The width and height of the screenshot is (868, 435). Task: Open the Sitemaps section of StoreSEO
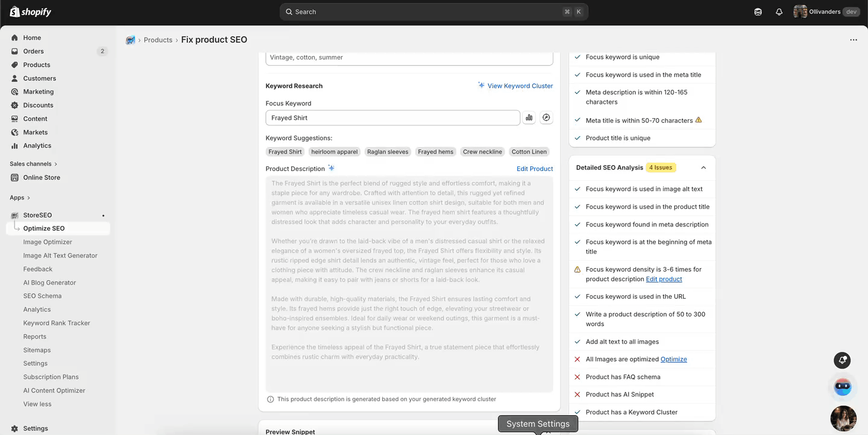(x=37, y=349)
